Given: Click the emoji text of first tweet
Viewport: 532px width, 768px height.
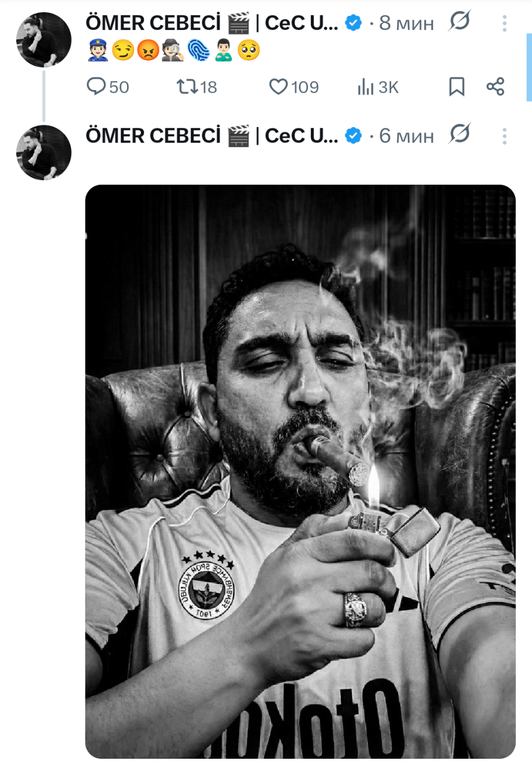Looking at the screenshot, I should click(173, 50).
